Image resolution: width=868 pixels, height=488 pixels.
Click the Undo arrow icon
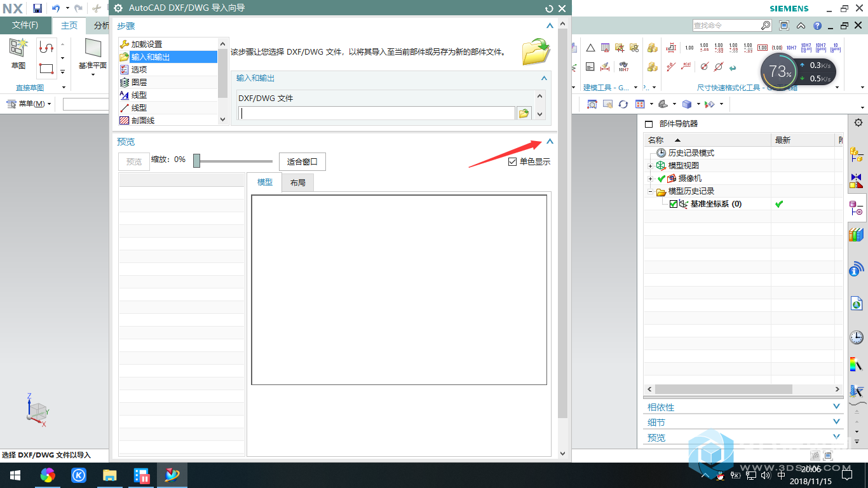pos(55,8)
